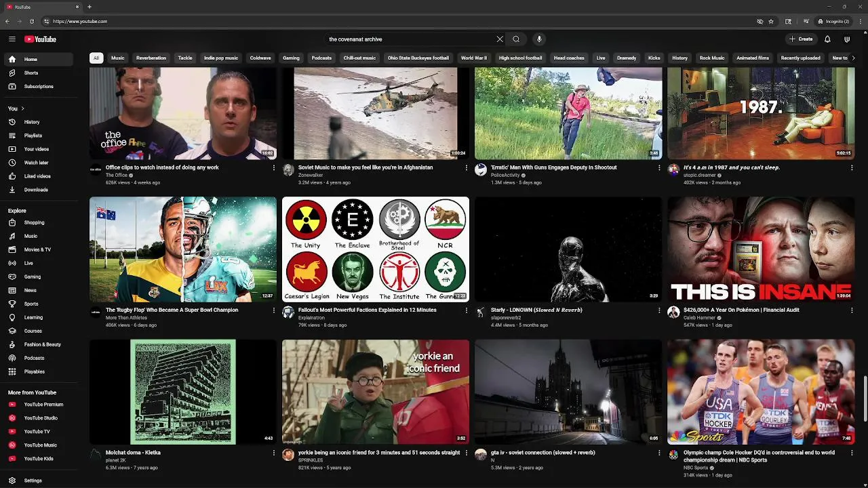This screenshot has height=488, width=868.
Task: Open options for Rugby Flop video
Action: click(274, 310)
